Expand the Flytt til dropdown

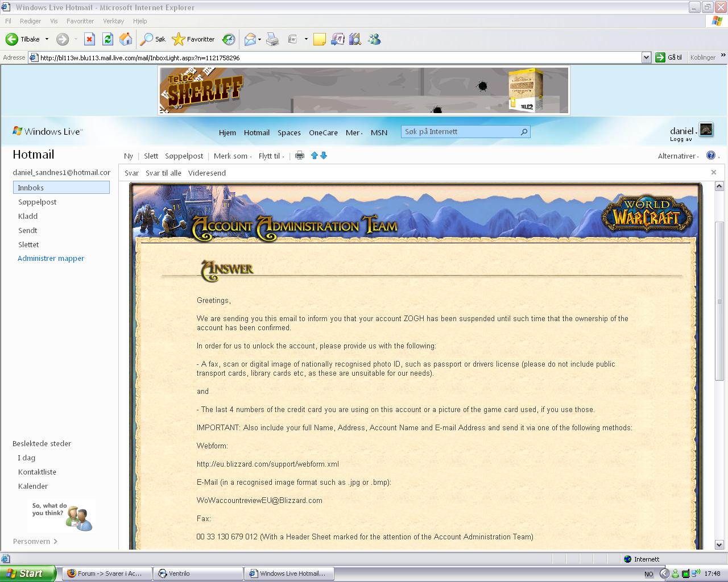tap(271, 156)
